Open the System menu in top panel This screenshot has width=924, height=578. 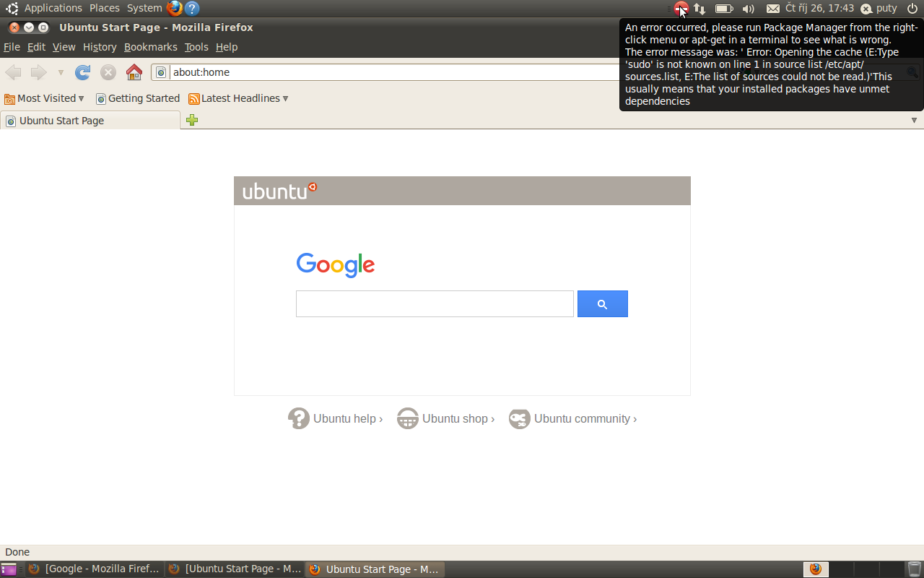[144, 8]
